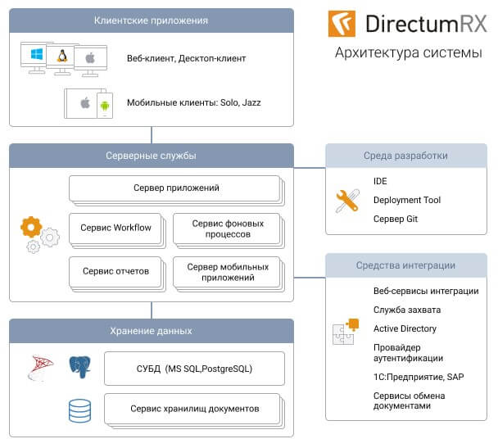The height and width of the screenshot is (448, 498).
Task: Click the Сервис Workflow box
Action: point(117,230)
